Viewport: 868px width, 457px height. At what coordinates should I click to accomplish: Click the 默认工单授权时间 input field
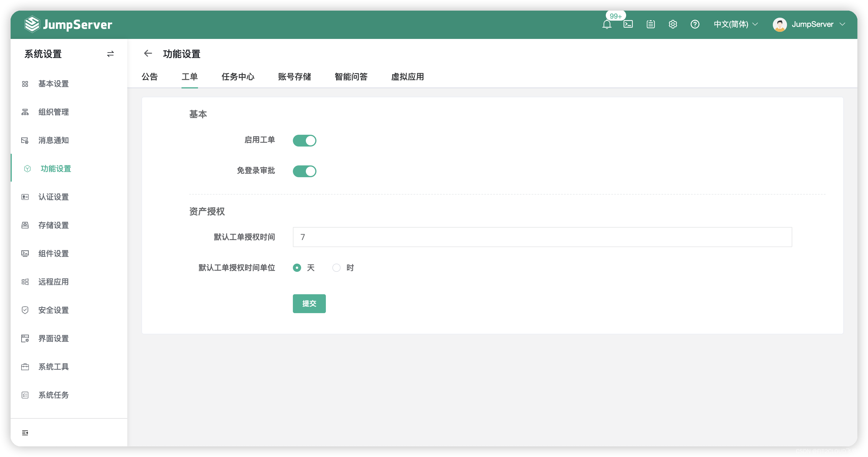point(542,237)
